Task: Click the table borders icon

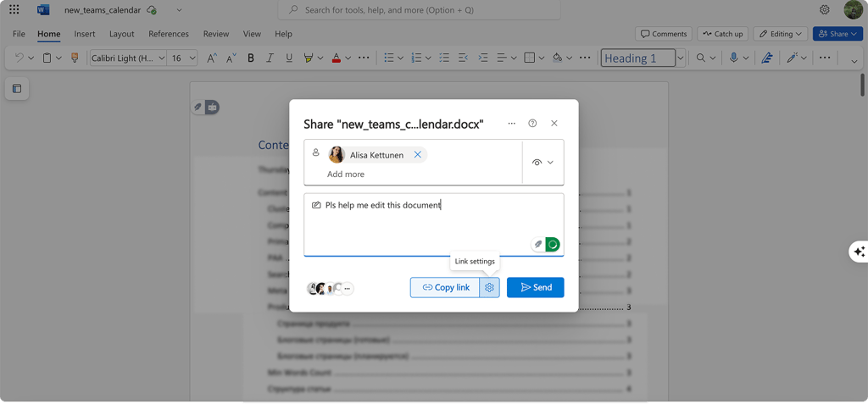Action: pos(530,58)
